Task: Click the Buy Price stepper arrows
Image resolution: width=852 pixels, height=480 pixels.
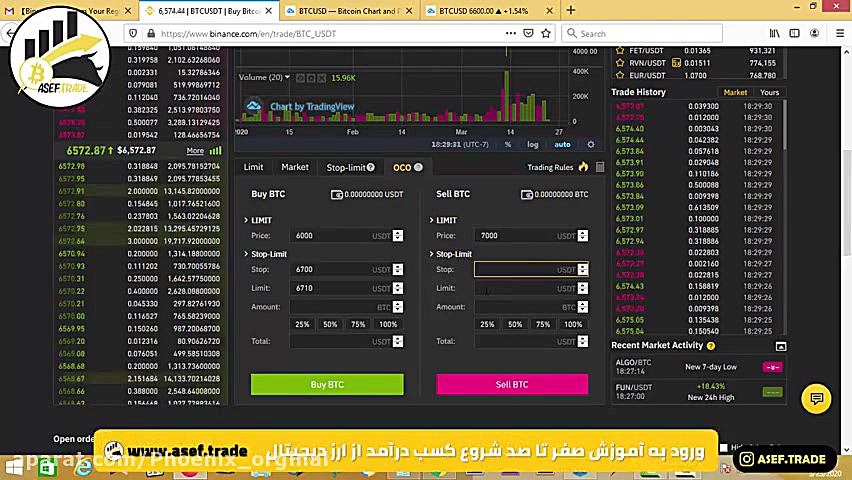Action: coord(398,235)
